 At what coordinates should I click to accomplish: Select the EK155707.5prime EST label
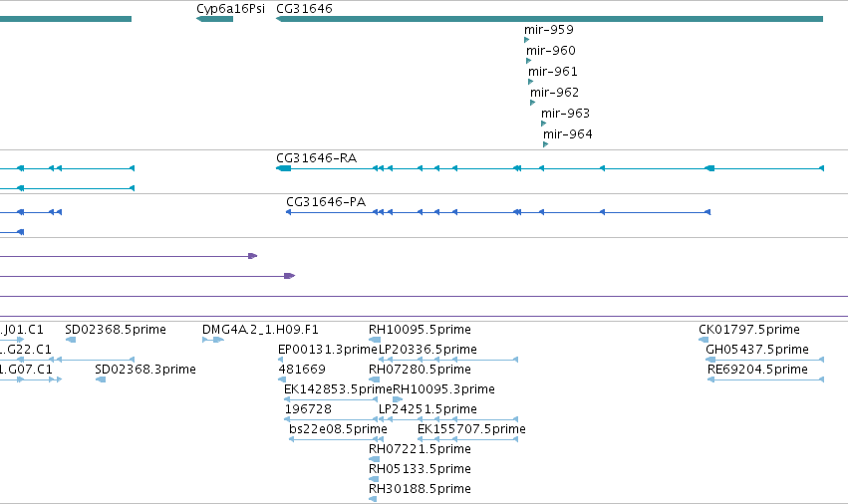[x=471, y=429]
